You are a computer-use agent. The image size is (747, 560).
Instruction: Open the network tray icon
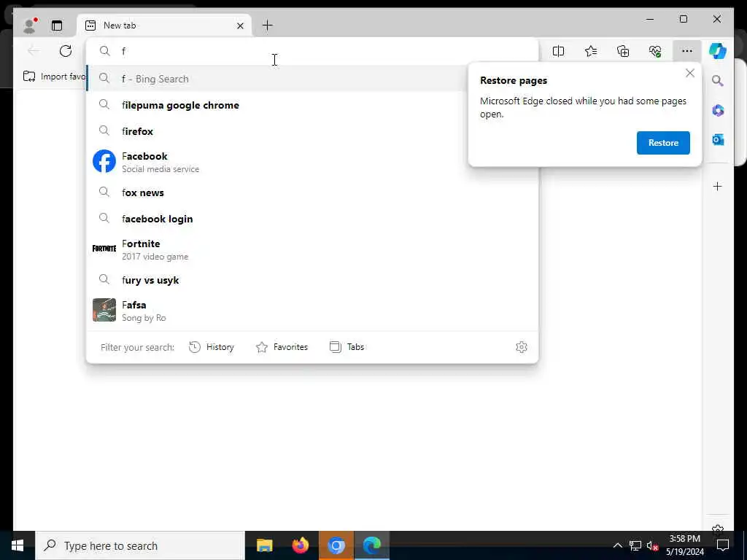(x=635, y=545)
